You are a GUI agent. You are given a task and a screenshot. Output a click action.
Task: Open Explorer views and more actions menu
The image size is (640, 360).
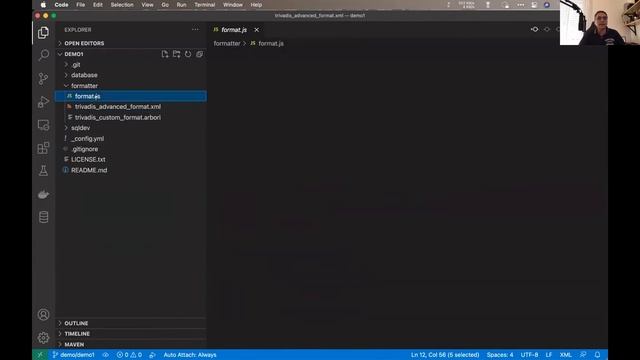195,29
